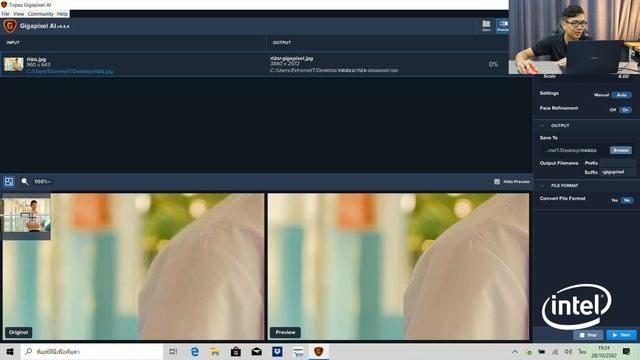
Task: Click the input file path link
Action: click(x=70, y=71)
